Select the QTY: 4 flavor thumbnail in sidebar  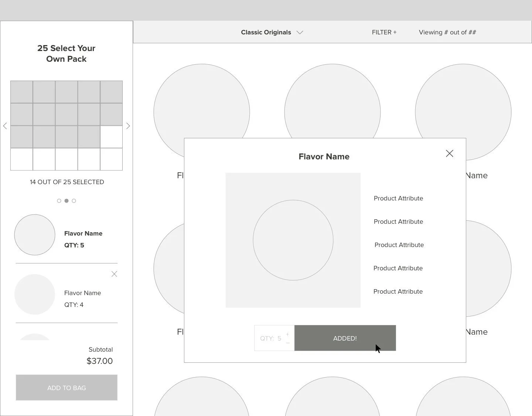pos(35,294)
